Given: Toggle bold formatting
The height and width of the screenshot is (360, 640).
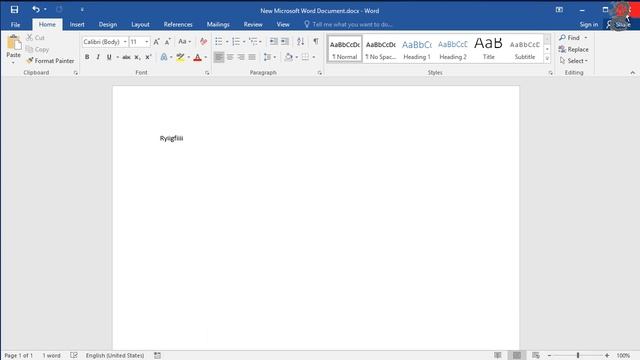Looking at the screenshot, I should coord(87,57).
